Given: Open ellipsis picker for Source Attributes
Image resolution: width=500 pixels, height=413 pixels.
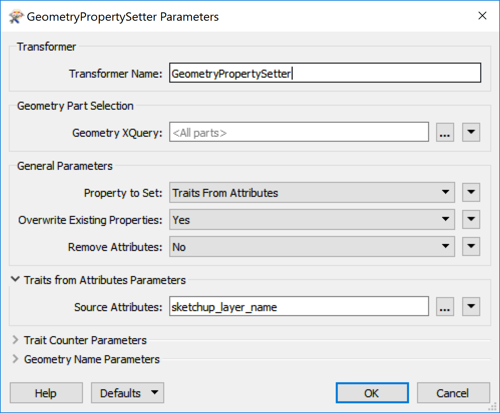Looking at the screenshot, I should tap(445, 306).
